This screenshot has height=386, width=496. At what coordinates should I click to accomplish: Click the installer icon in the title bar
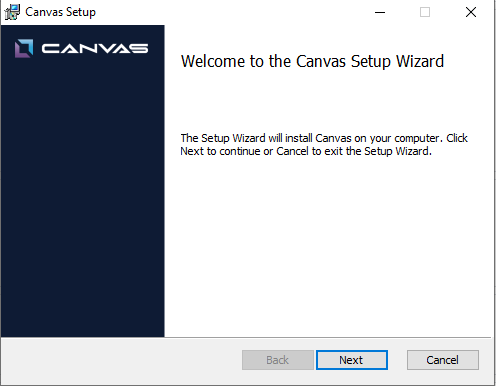(x=12, y=12)
